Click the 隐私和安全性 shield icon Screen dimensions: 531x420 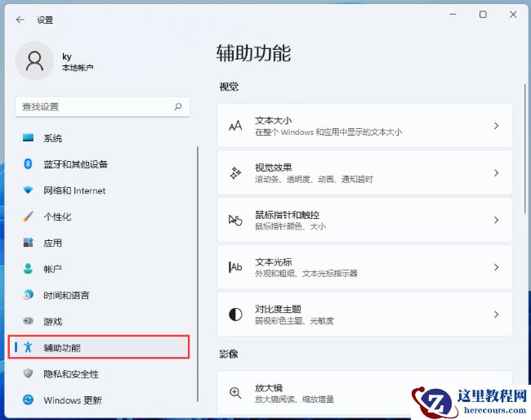click(x=28, y=373)
